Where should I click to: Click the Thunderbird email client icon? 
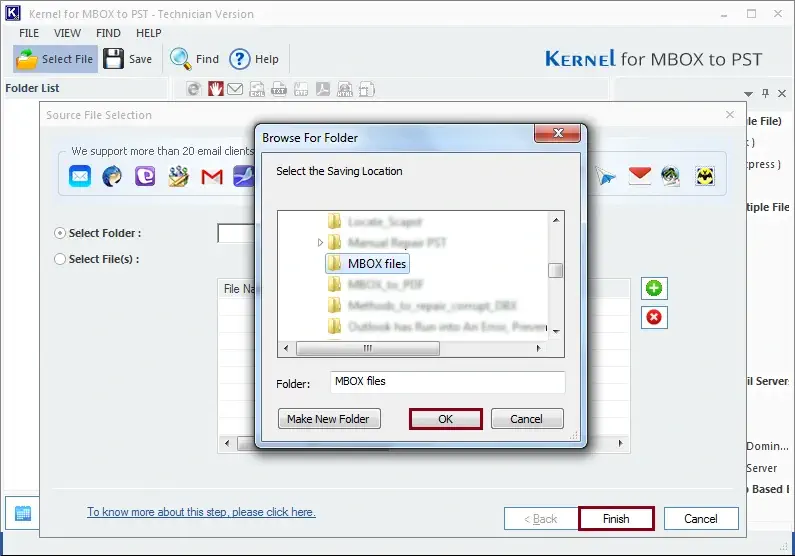(x=112, y=176)
